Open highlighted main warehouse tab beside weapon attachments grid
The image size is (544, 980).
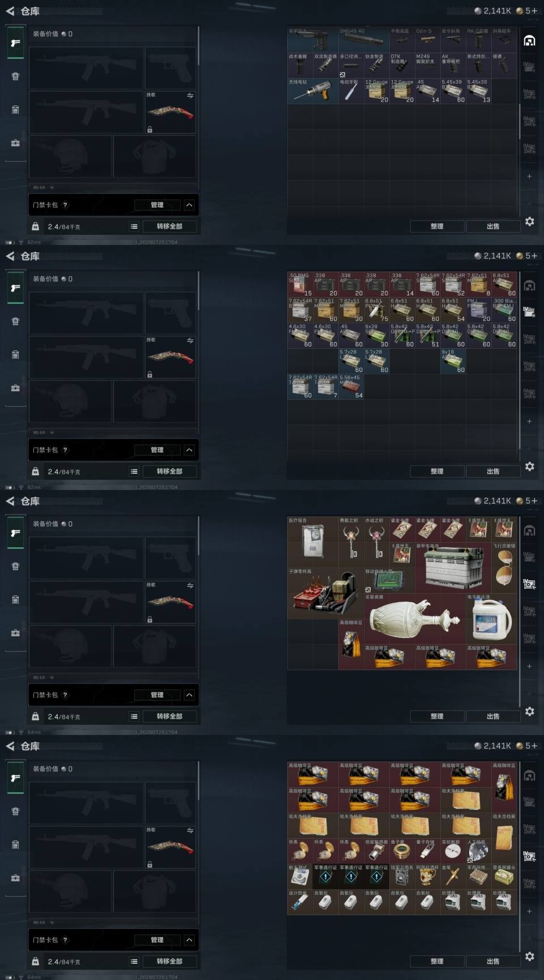coord(529,40)
